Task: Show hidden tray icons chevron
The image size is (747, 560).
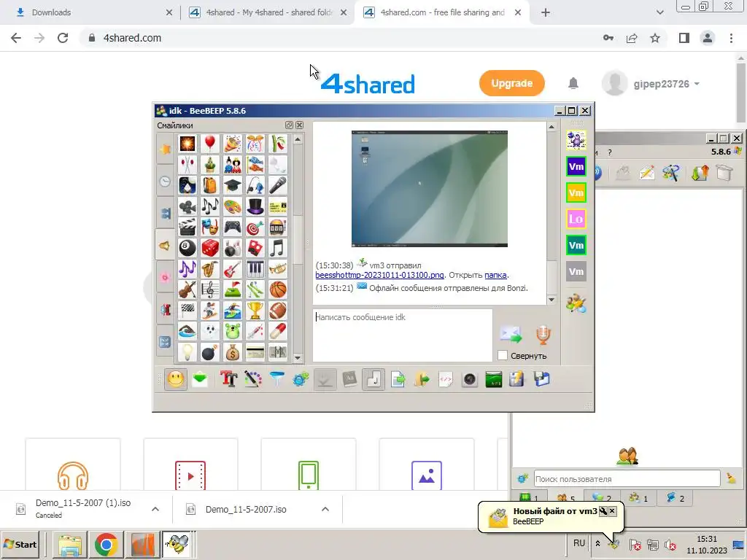Action: [x=597, y=543]
